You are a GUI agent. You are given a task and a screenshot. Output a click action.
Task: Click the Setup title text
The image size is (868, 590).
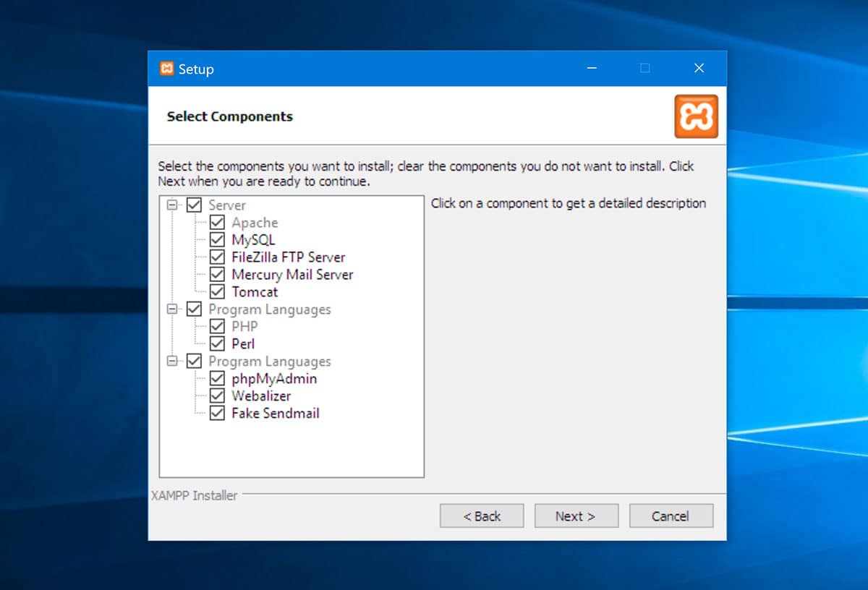point(196,69)
